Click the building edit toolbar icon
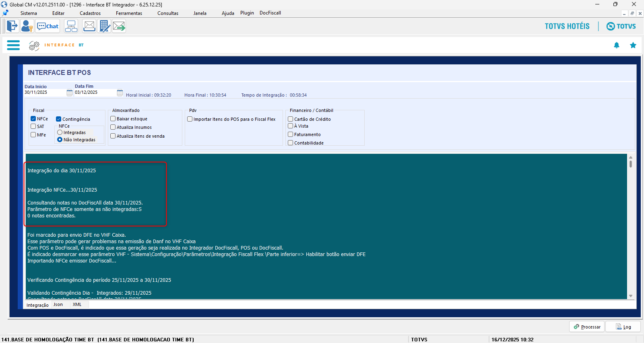644x343 pixels. 104,26
